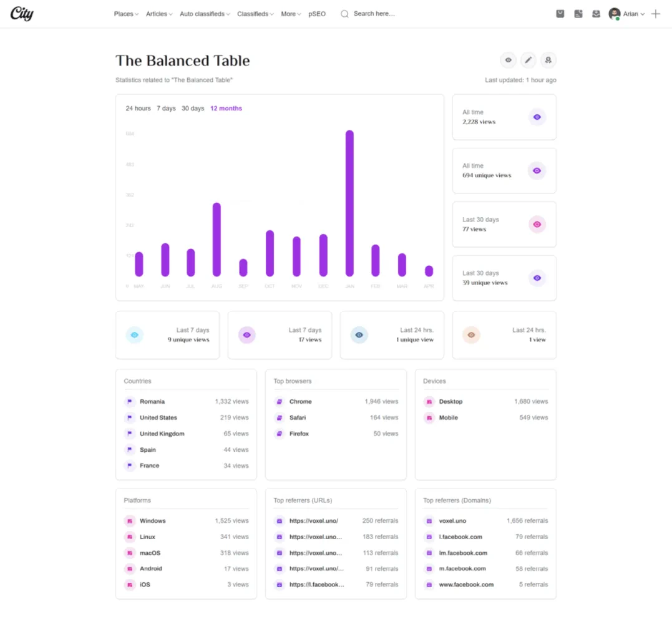Viewport: 672px width, 624px height.
Task: Expand the Places dropdown menu
Action: pos(126,14)
